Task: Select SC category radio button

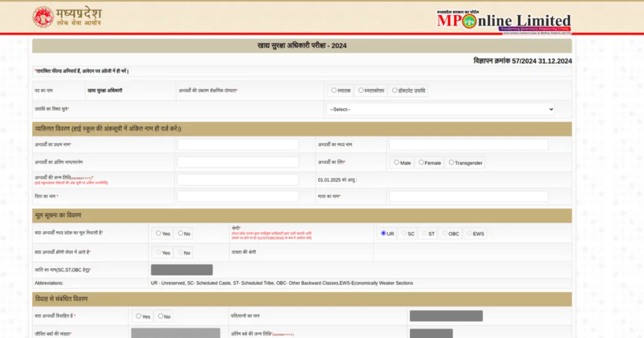Action: point(404,233)
